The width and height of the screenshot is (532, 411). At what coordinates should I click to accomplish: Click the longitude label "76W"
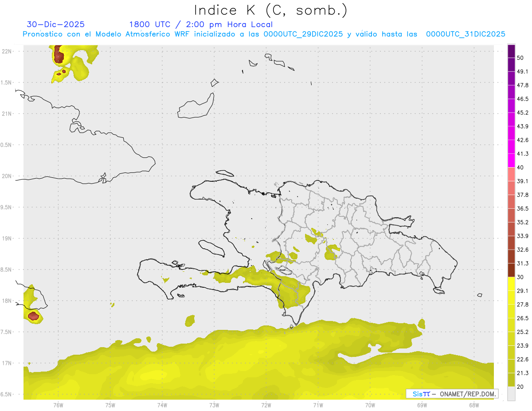[x=58, y=405]
